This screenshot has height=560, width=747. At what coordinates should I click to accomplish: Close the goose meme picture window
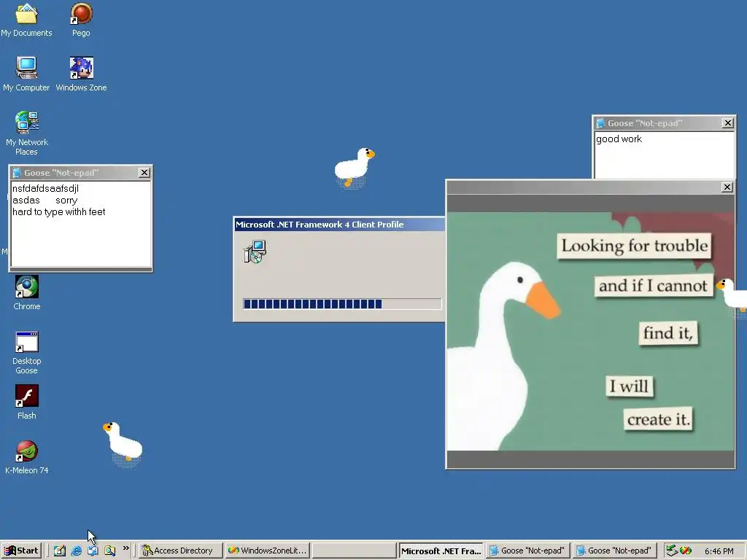pyautogui.click(x=727, y=187)
